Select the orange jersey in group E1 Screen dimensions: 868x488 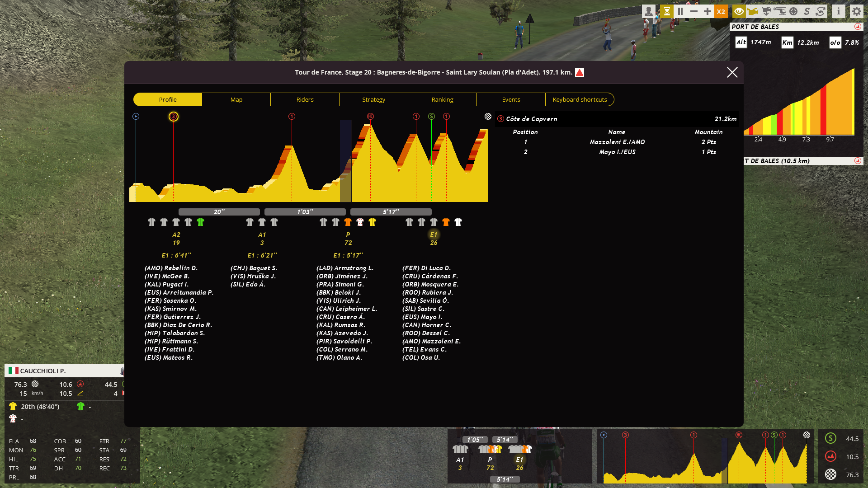click(446, 222)
